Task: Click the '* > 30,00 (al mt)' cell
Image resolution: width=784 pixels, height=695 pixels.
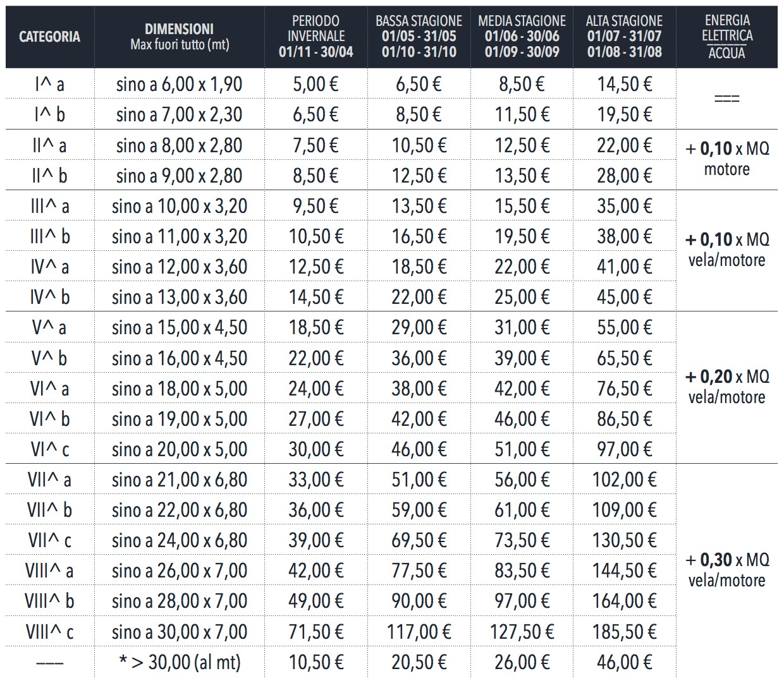Action: point(180,662)
